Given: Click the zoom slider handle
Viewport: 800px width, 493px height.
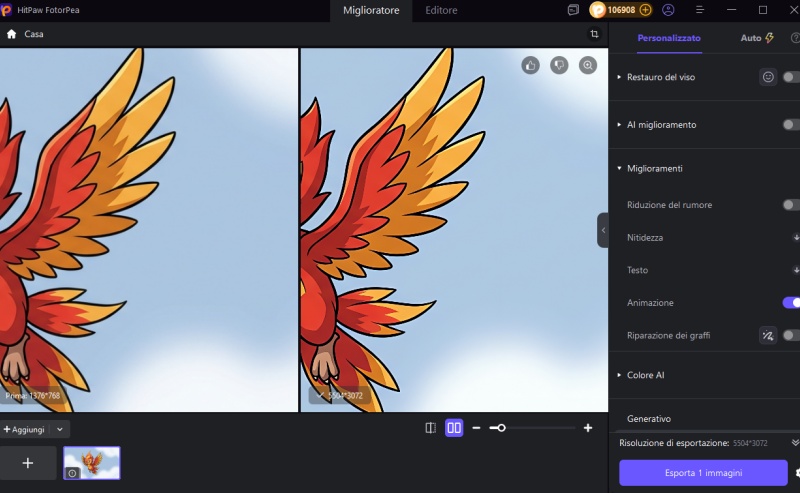Looking at the screenshot, I should pyautogui.click(x=501, y=428).
